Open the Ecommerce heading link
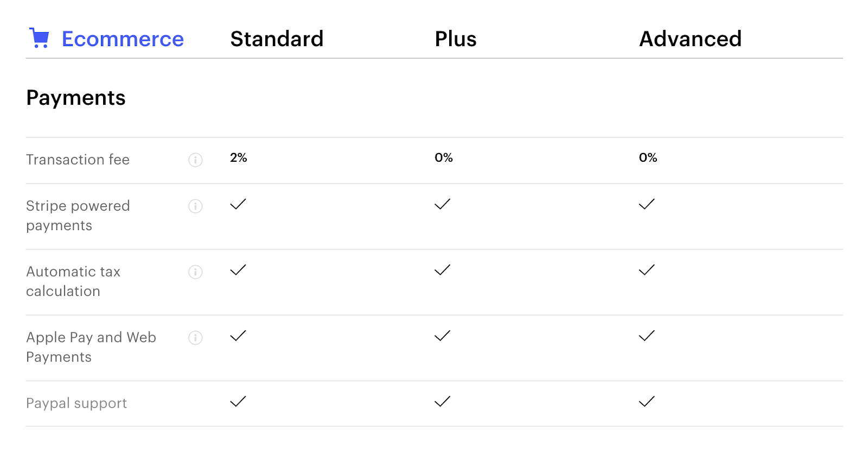 click(123, 39)
